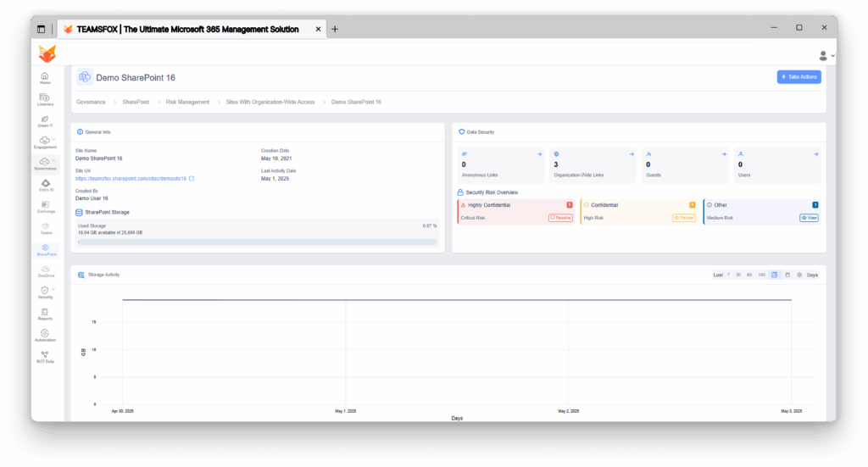Select last 90 days range
Image resolution: width=868 pixels, height=467 pixels.
[x=749, y=275]
